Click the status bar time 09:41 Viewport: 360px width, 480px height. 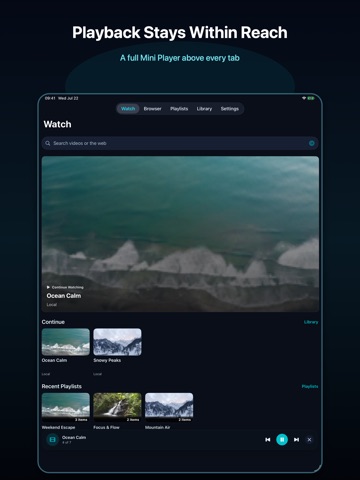pyautogui.click(x=50, y=98)
